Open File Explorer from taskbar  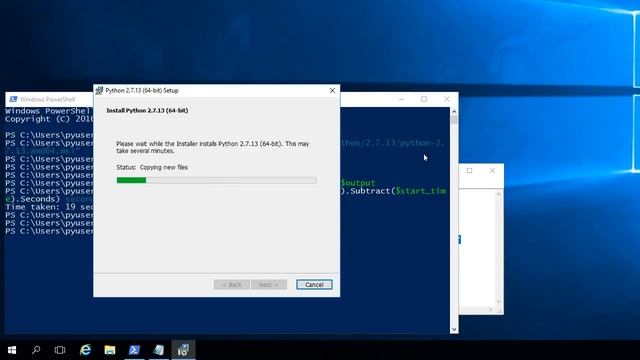click(x=110, y=350)
